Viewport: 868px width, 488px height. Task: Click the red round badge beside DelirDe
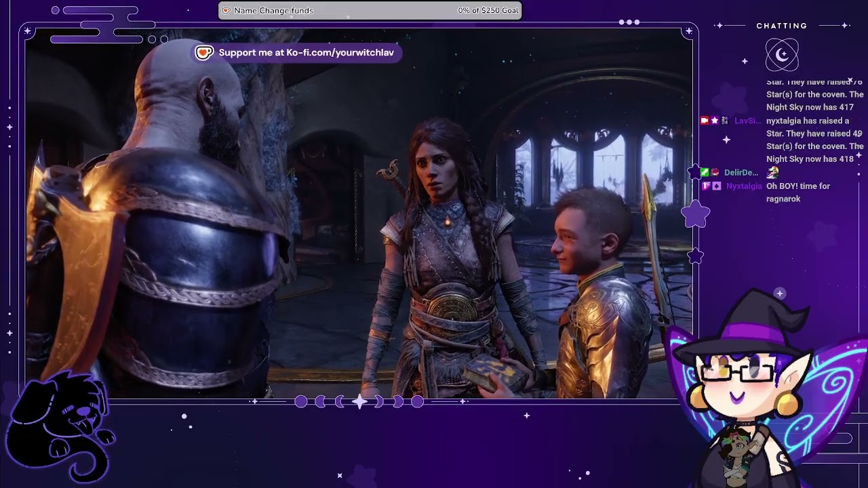[x=715, y=173]
